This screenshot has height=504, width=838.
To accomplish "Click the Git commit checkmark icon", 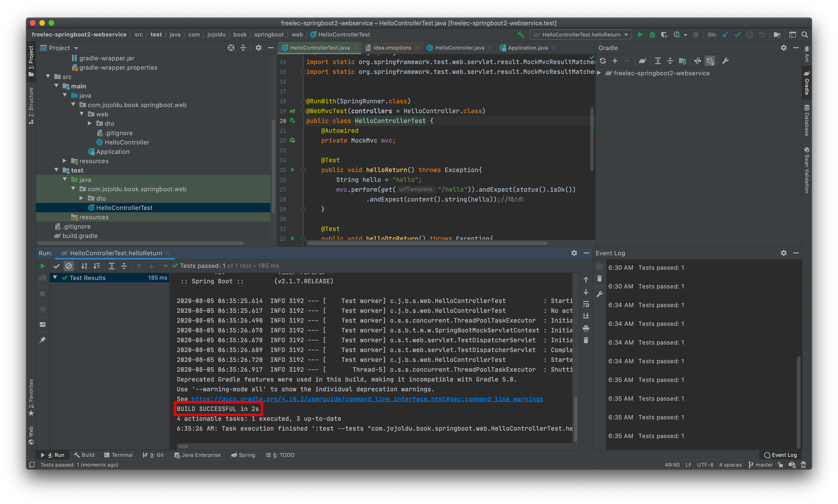I will click(x=737, y=35).
